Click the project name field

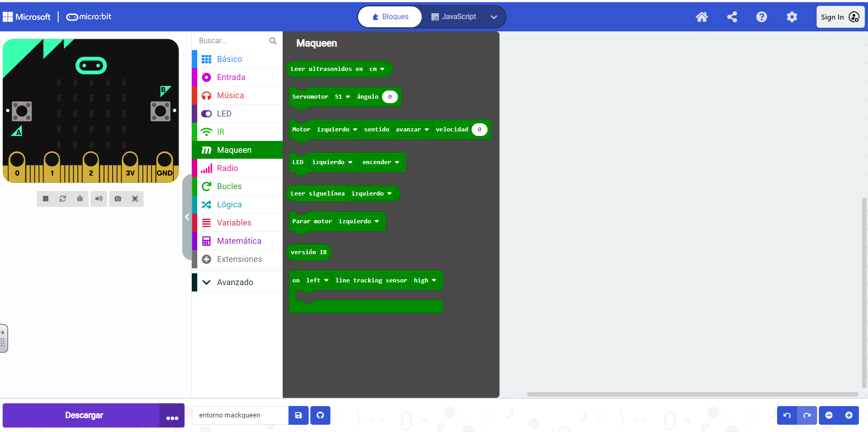[x=240, y=415]
